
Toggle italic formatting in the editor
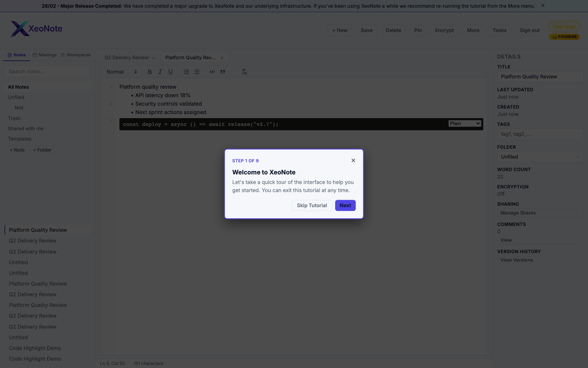(160, 72)
